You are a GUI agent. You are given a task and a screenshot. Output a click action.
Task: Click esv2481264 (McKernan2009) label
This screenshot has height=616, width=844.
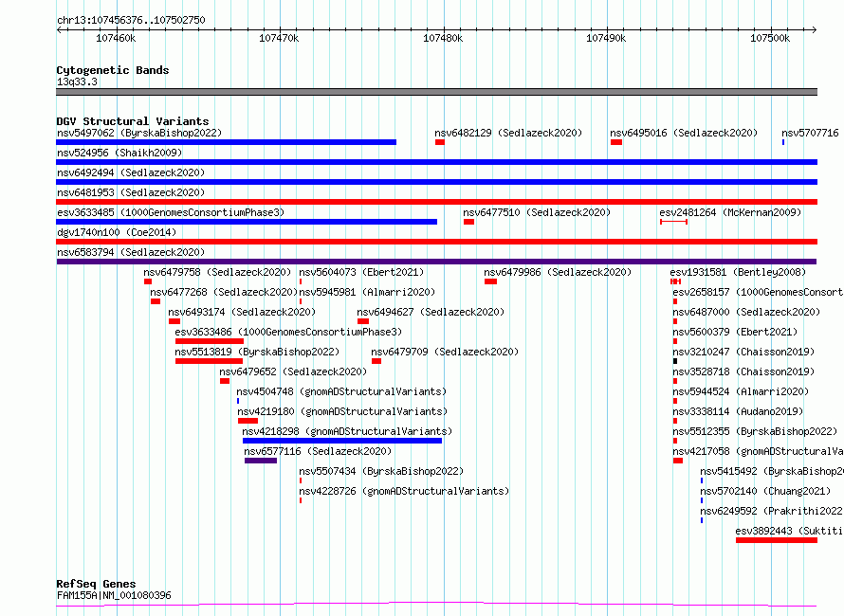[730, 212]
